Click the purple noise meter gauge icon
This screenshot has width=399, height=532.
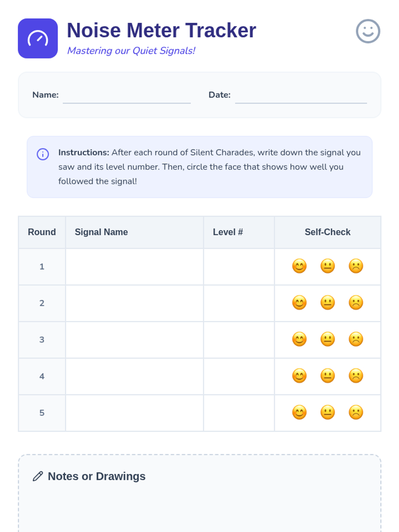click(x=38, y=38)
